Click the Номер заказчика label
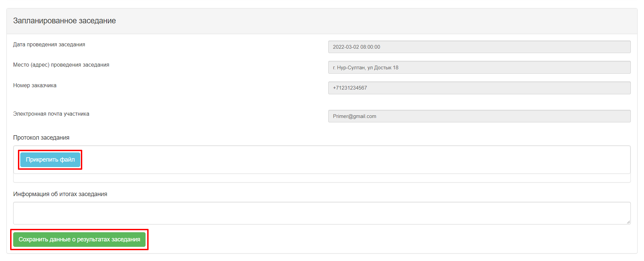Screen dimensions: 644x261 35,86
